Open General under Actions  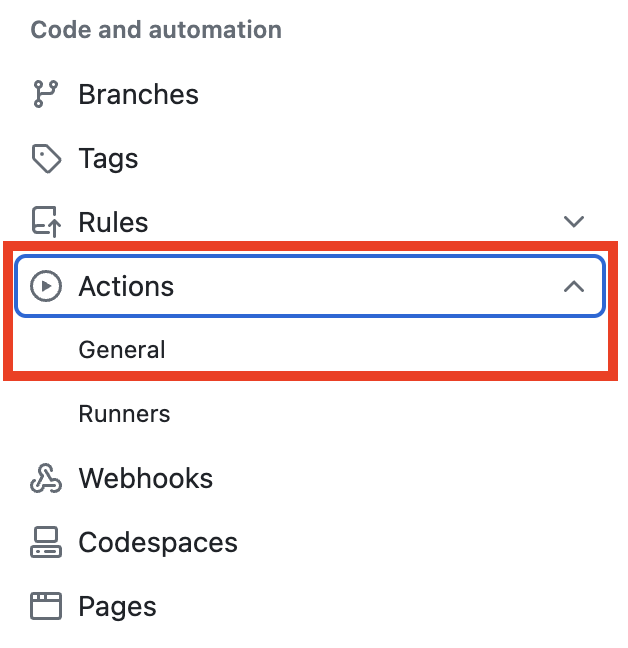pos(122,350)
